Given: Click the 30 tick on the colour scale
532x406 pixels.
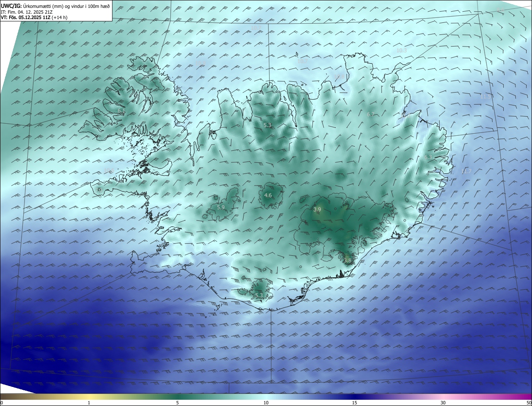Looking at the screenshot, I should (x=443, y=403).
